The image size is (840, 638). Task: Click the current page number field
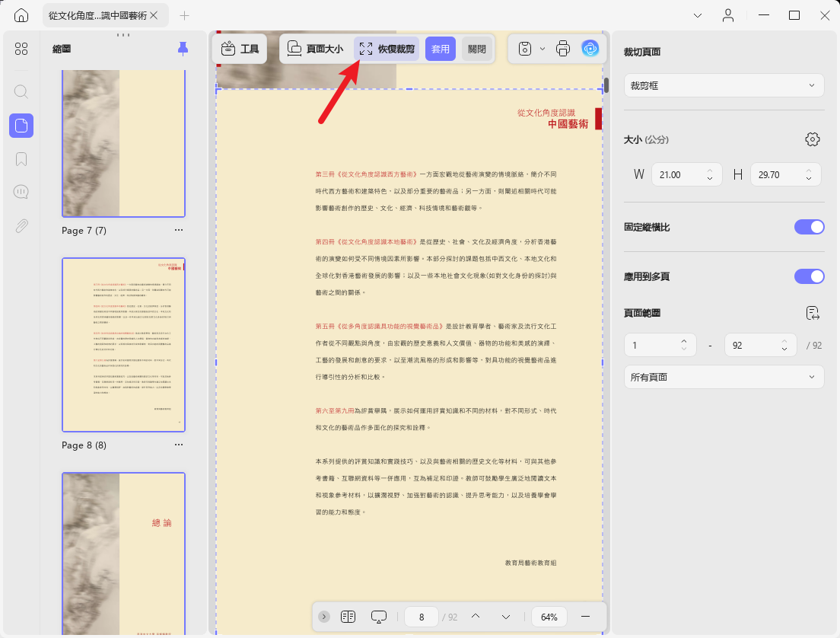click(422, 617)
